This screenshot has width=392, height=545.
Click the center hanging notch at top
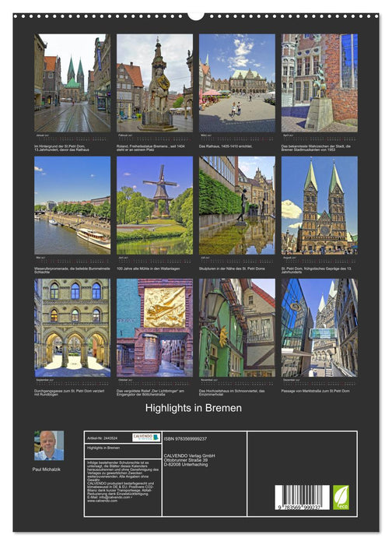[196, 16]
